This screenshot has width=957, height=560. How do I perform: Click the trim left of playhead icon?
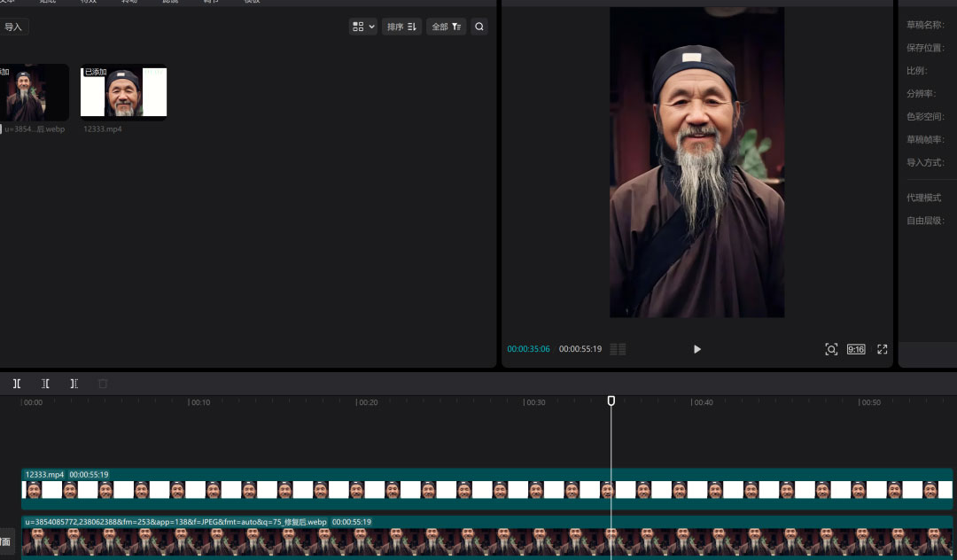(x=45, y=384)
